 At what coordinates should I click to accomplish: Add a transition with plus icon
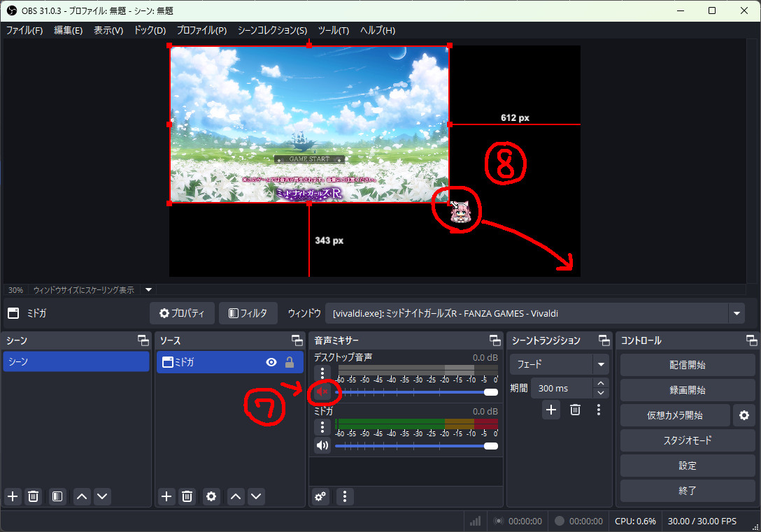(x=551, y=410)
